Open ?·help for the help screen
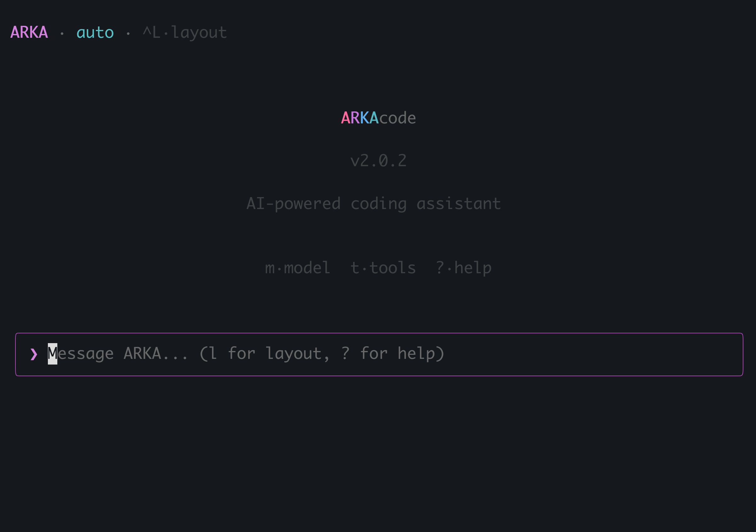The height and width of the screenshot is (532, 756). click(x=463, y=268)
